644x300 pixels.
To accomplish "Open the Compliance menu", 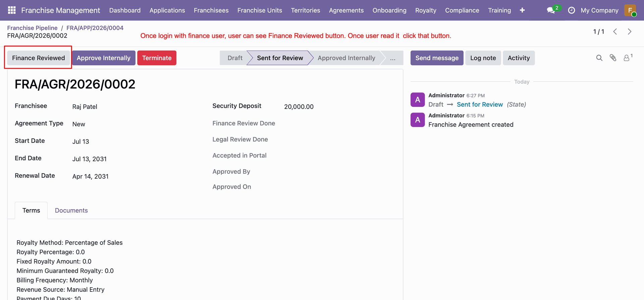I will coord(462,10).
